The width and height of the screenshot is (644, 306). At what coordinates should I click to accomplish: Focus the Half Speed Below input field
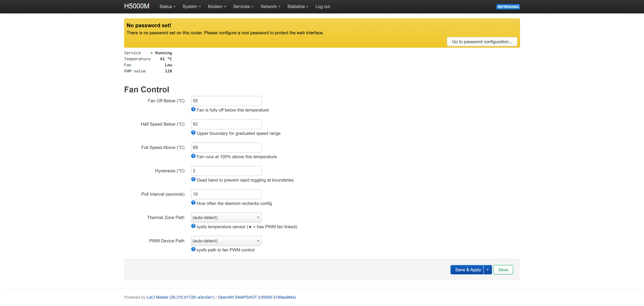[x=226, y=124]
